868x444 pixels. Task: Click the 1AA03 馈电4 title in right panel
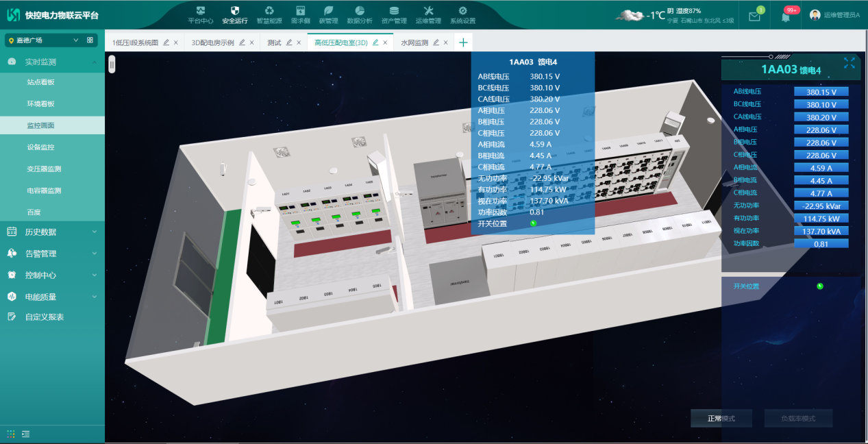tap(791, 69)
